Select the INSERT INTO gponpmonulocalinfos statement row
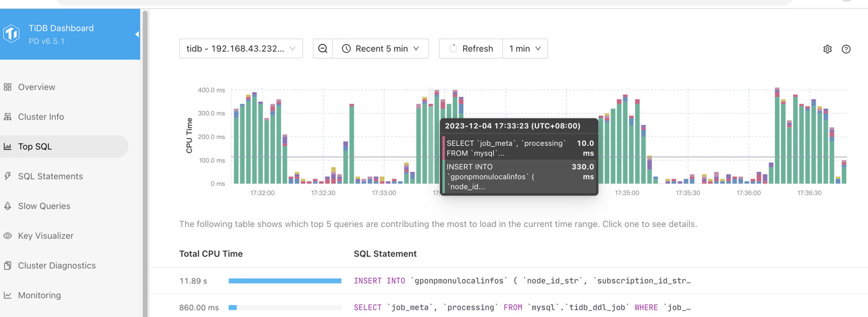 [x=522, y=281]
